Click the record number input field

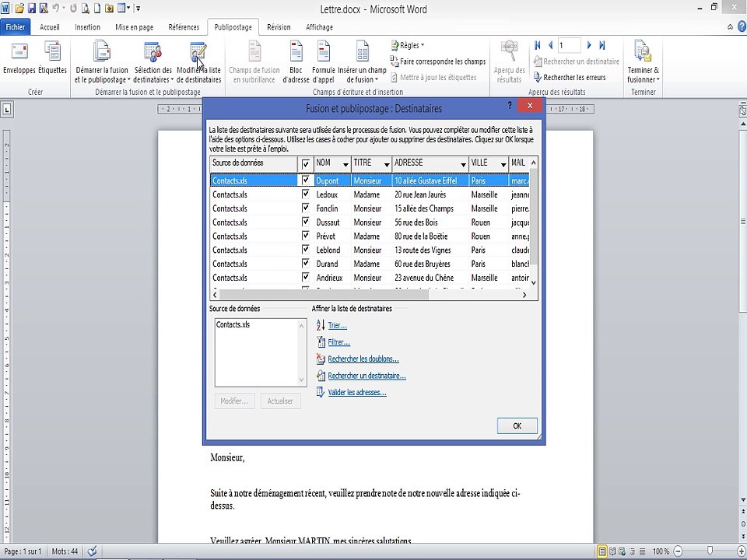tap(570, 45)
